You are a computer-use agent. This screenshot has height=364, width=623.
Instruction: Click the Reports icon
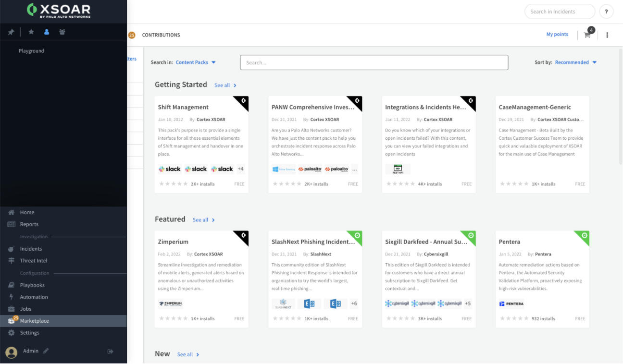[x=11, y=224]
